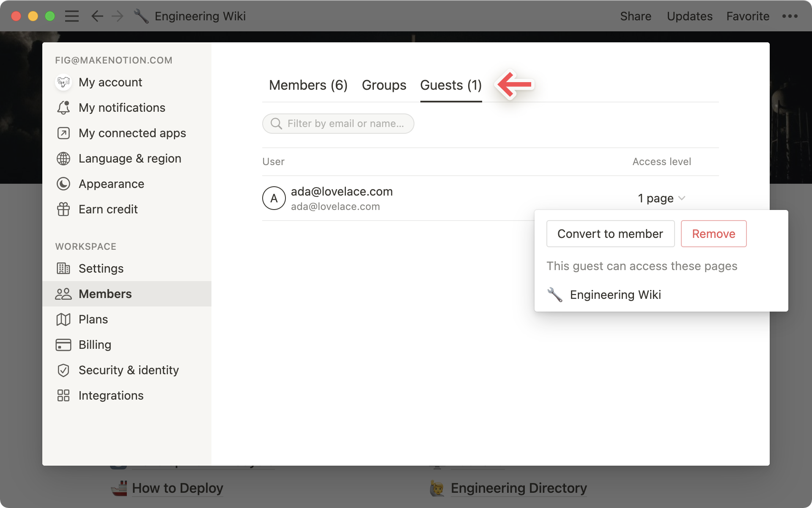This screenshot has height=508, width=812.
Task: Click the Earn credit gift icon
Action: coord(64,209)
